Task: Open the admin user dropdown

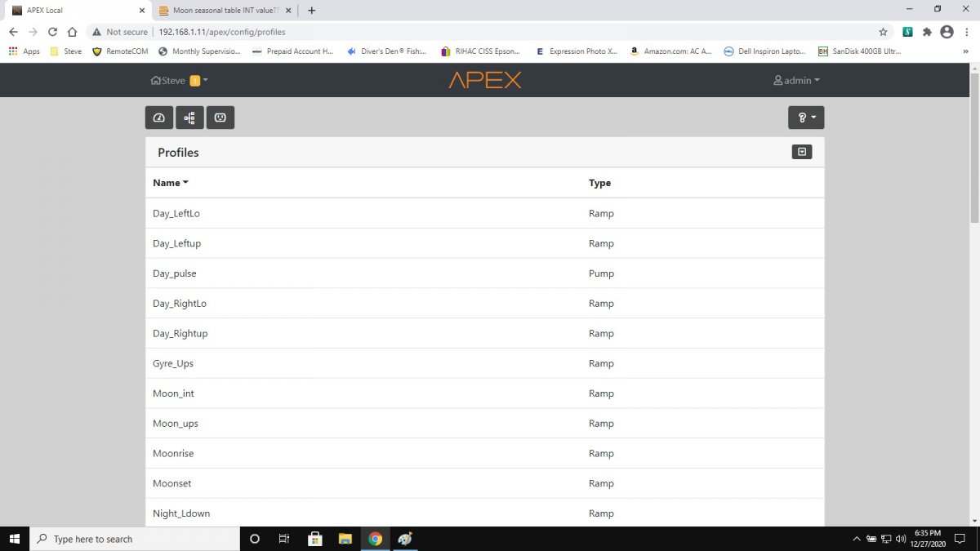Action: (796, 80)
